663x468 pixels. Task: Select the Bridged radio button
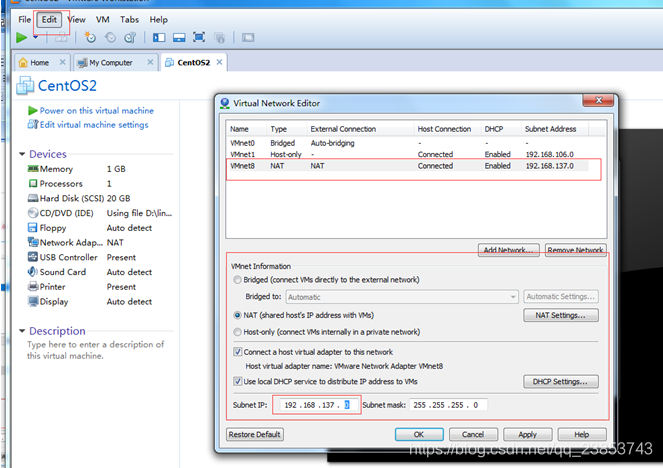(237, 280)
